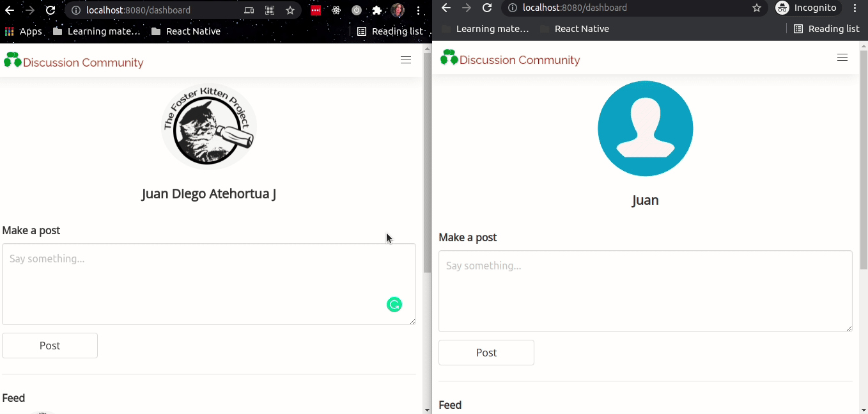This screenshot has width=868, height=414.
Task: Click the scroll-up arrow of left window scrollbar
Action: point(428,48)
